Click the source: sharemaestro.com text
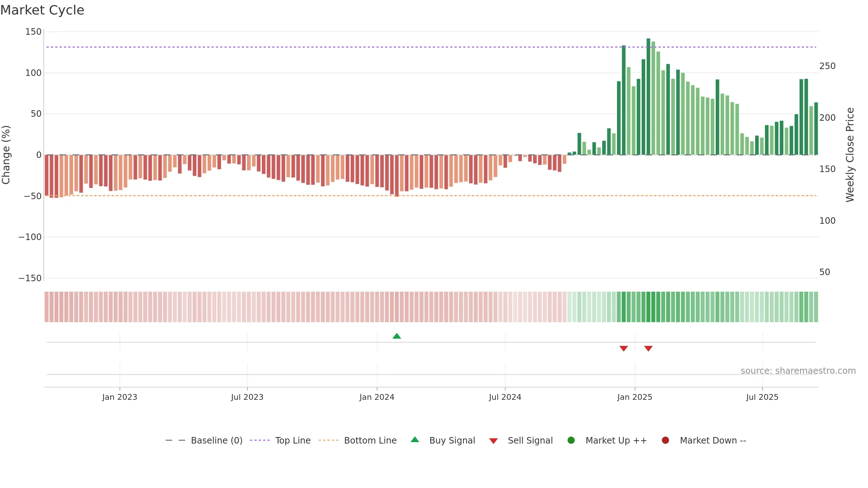The height and width of the screenshot is (488, 868). click(798, 371)
